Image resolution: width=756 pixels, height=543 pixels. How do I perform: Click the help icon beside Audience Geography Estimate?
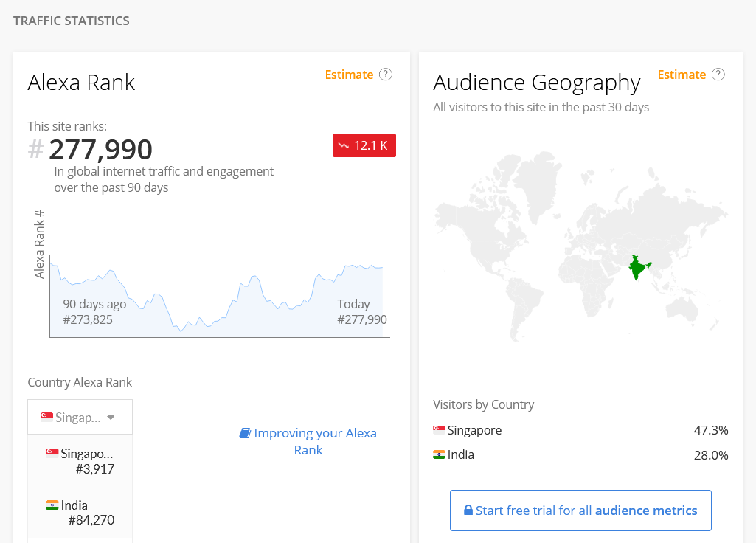718,75
